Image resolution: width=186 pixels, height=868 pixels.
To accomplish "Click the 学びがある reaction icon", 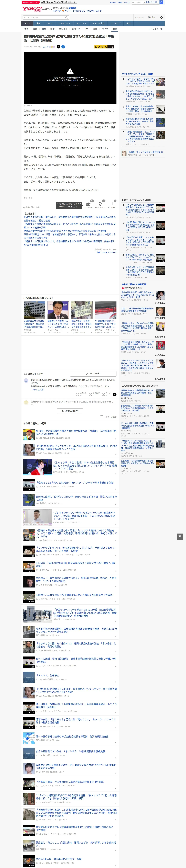I will coord(89,204).
